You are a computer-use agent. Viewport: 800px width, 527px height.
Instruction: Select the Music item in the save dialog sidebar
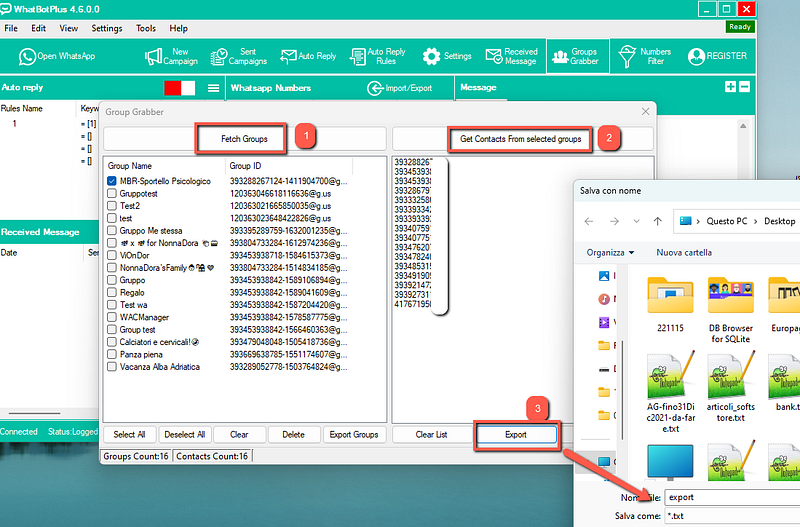point(604,299)
